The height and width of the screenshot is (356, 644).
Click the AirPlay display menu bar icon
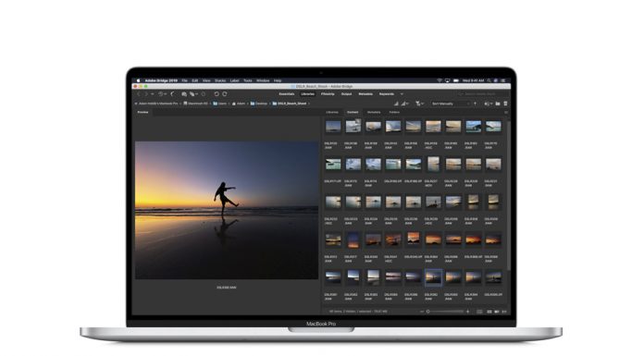tap(448, 80)
